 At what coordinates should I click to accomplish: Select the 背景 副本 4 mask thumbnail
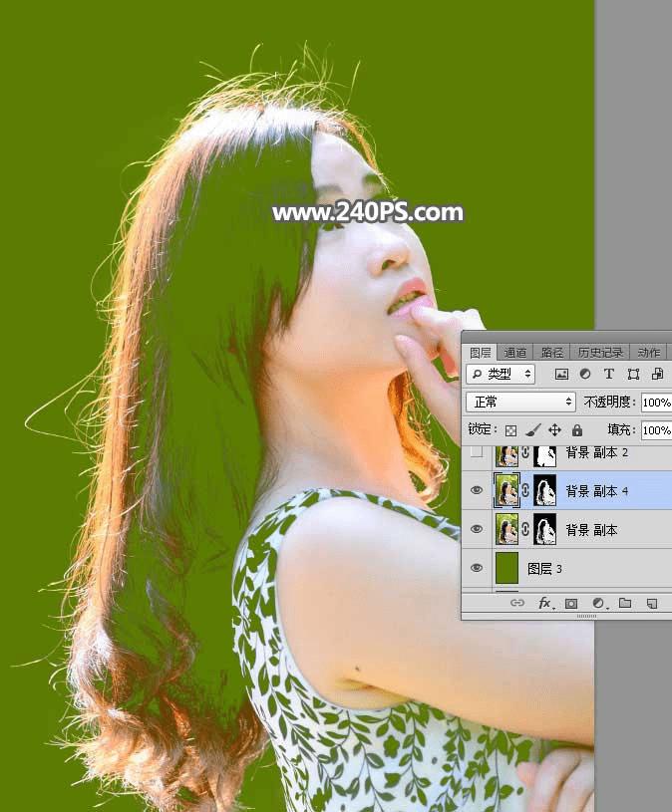pyautogui.click(x=544, y=490)
